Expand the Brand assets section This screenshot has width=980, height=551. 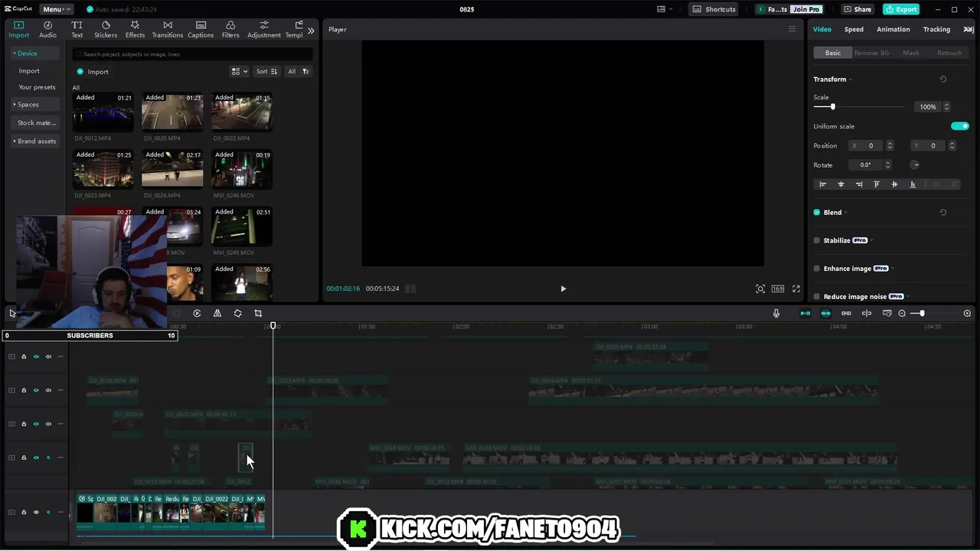(x=34, y=141)
